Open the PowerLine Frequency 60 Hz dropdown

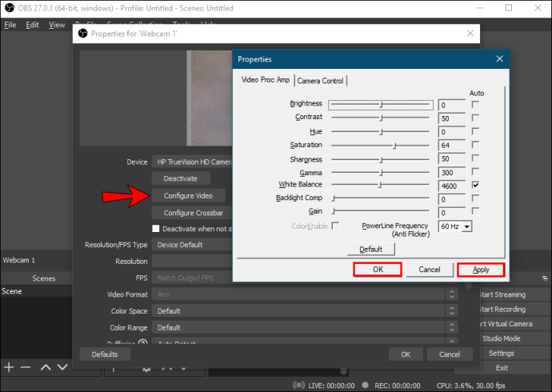tap(467, 226)
